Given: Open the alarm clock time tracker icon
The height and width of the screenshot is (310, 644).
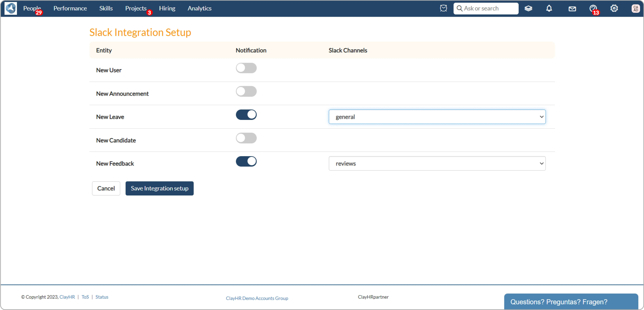Looking at the screenshot, I should pos(443,8).
